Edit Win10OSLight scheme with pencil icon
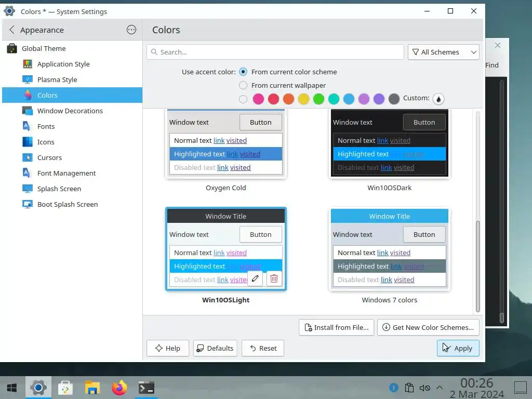The width and height of the screenshot is (532, 399). [x=255, y=279]
